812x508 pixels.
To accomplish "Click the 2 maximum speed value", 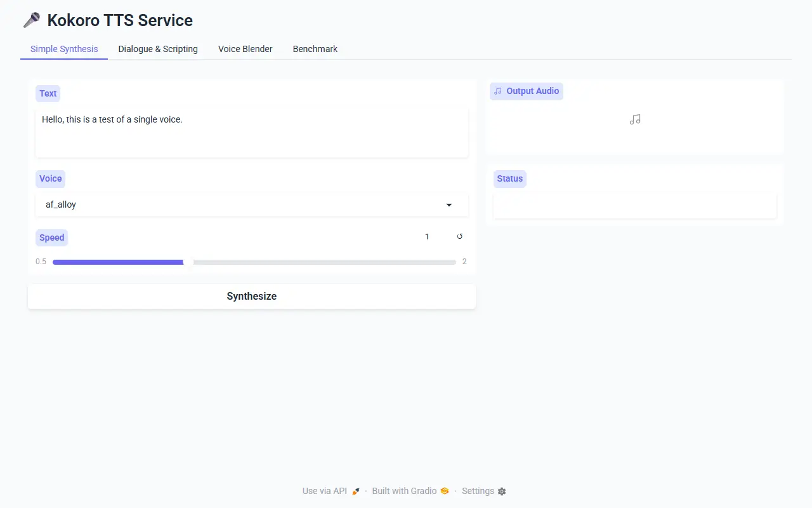I will (464, 262).
